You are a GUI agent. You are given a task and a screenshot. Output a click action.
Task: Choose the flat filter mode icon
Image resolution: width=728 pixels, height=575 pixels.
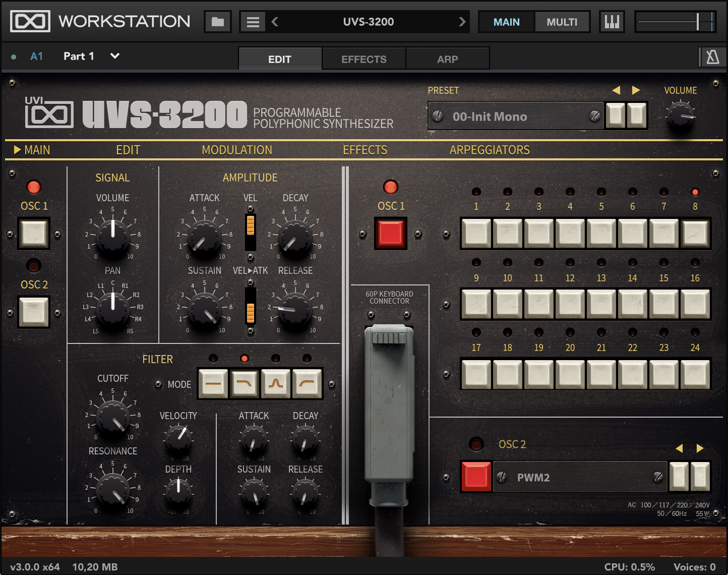click(213, 384)
